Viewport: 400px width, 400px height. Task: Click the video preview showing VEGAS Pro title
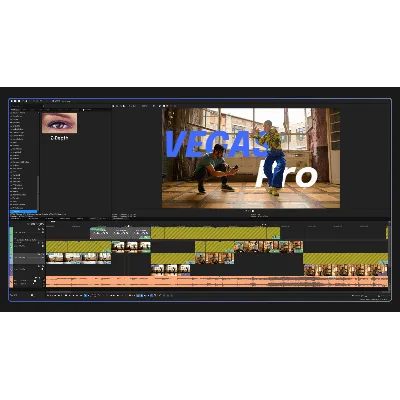pos(251,158)
